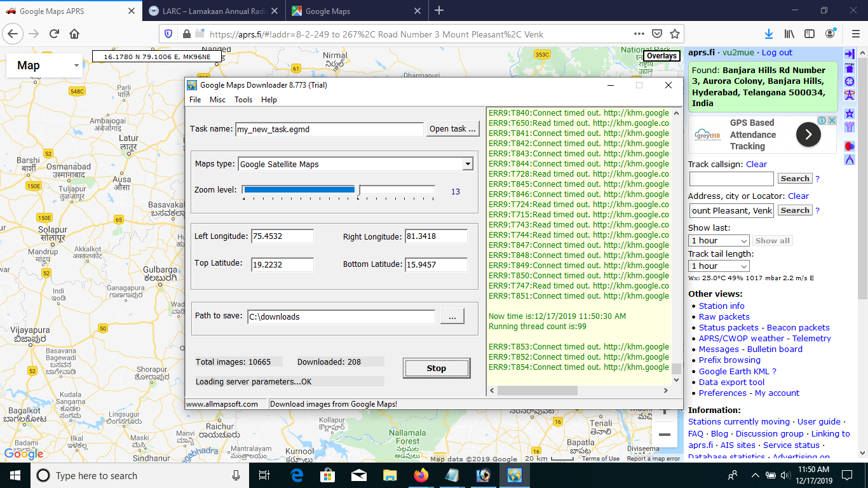Switch to the LARC Lamakaan Annual Radio tab

pos(214,11)
